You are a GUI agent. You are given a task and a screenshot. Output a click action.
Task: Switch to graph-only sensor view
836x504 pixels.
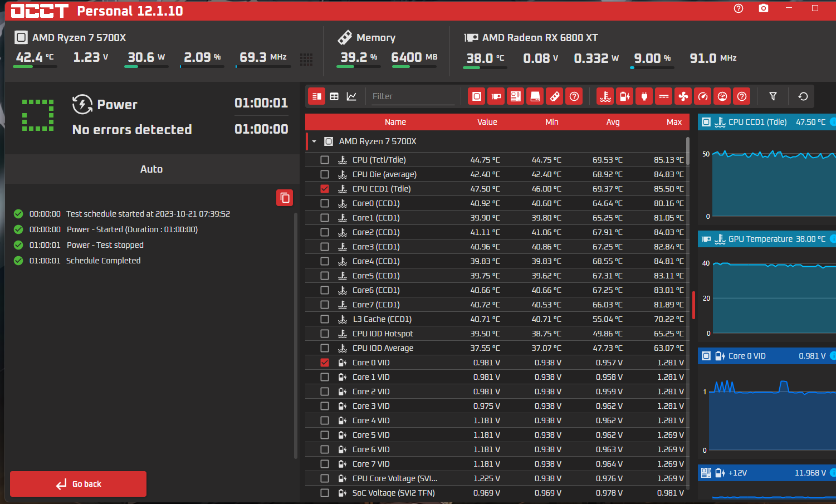(351, 96)
